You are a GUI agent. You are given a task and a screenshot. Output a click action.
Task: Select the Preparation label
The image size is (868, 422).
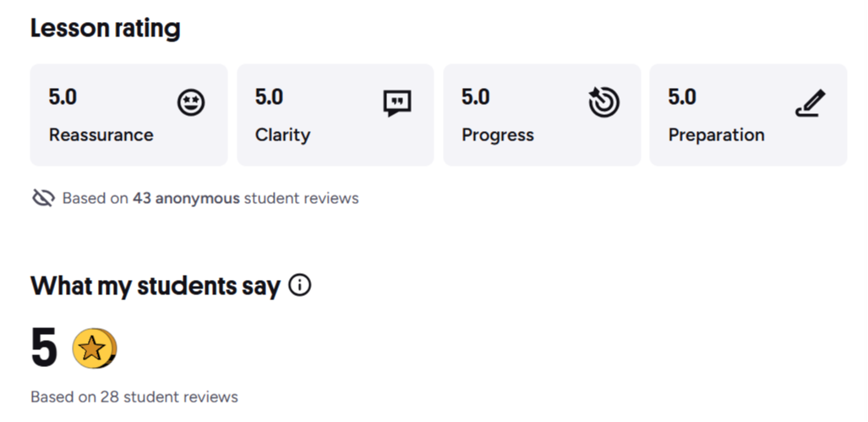716,134
